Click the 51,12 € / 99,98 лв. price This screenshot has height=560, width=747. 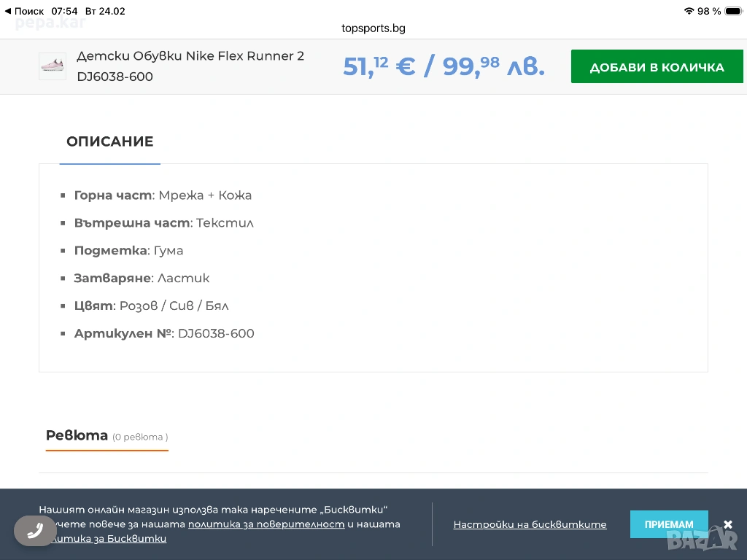pos(444,66)
